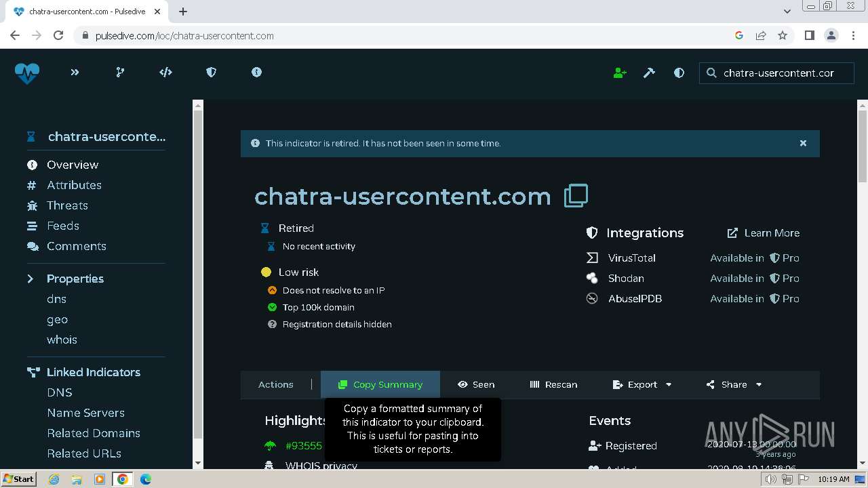The height and width of the screenshot is (488, 868).
Task: Go to Feeds in the sidebar
Action: (63, 226)
